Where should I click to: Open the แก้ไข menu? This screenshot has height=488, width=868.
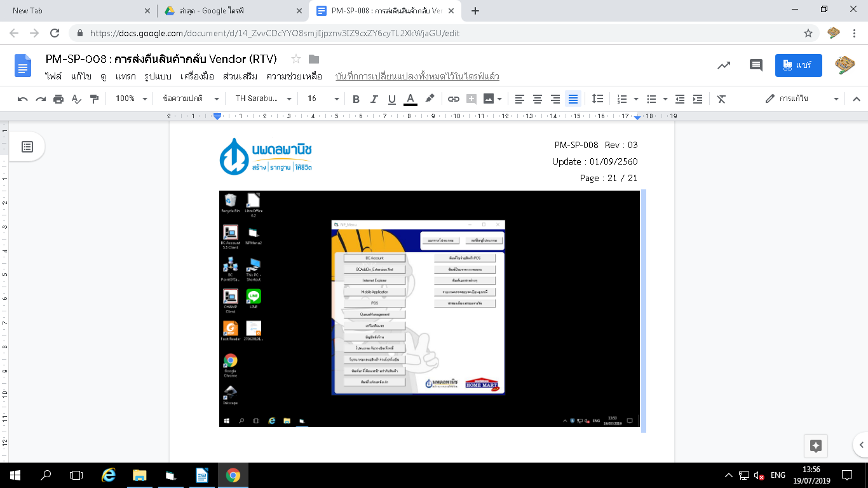click(x=81, y=76)
